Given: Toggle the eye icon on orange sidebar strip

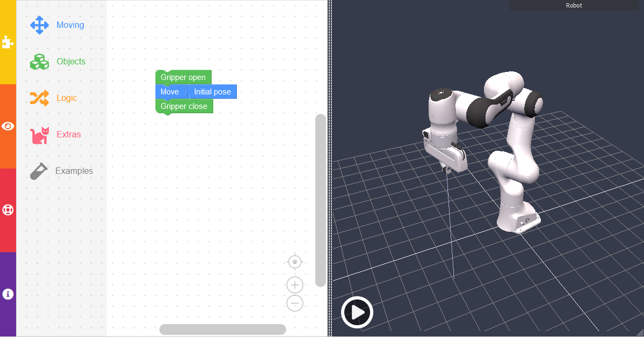Looking at the screenshot, I should pos(8,126).
